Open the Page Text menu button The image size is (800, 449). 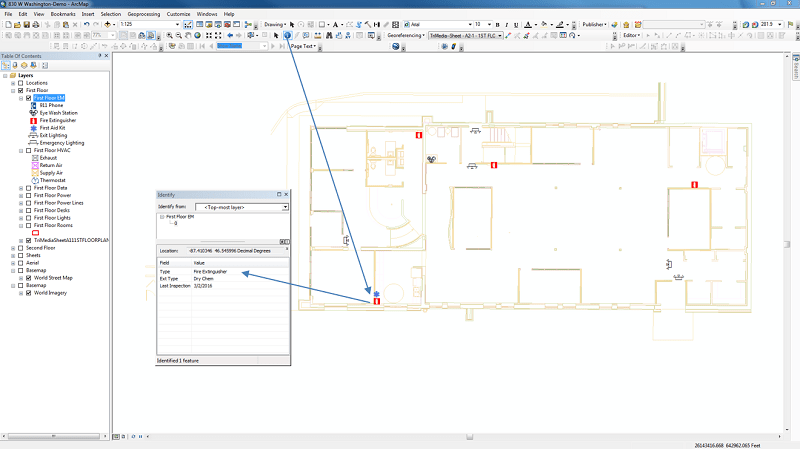(x=303, y=46)
